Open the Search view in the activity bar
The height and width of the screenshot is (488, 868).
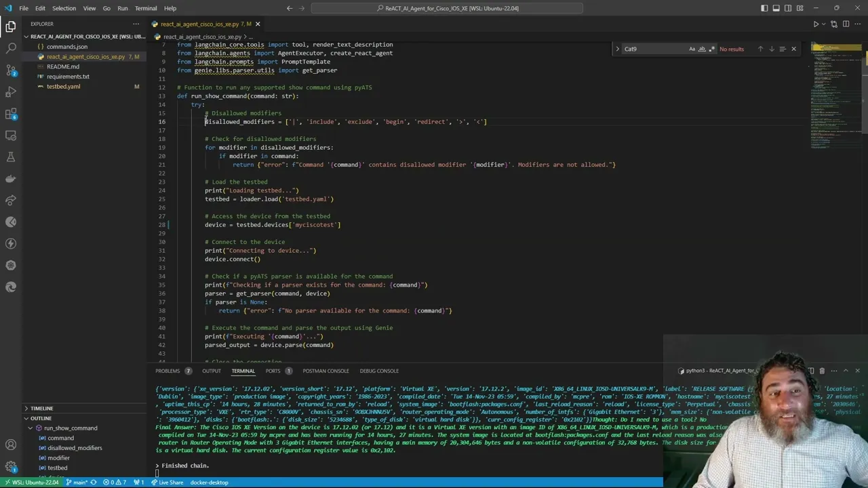[11, 49]
